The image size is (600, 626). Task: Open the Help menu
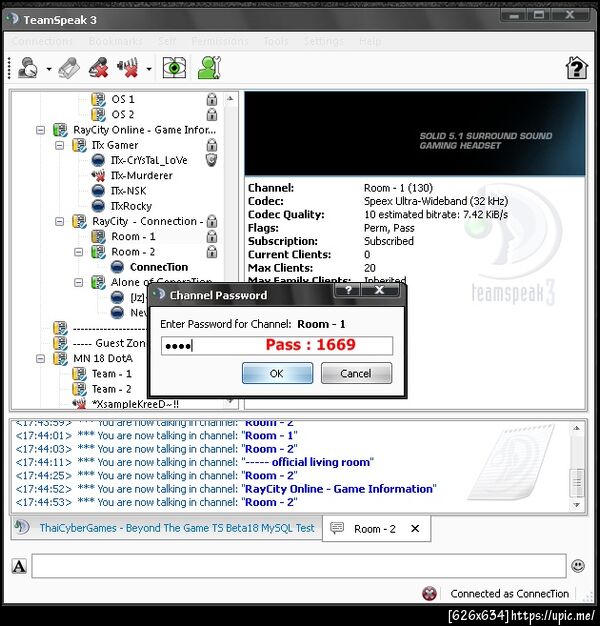click(x=370, y=41)
